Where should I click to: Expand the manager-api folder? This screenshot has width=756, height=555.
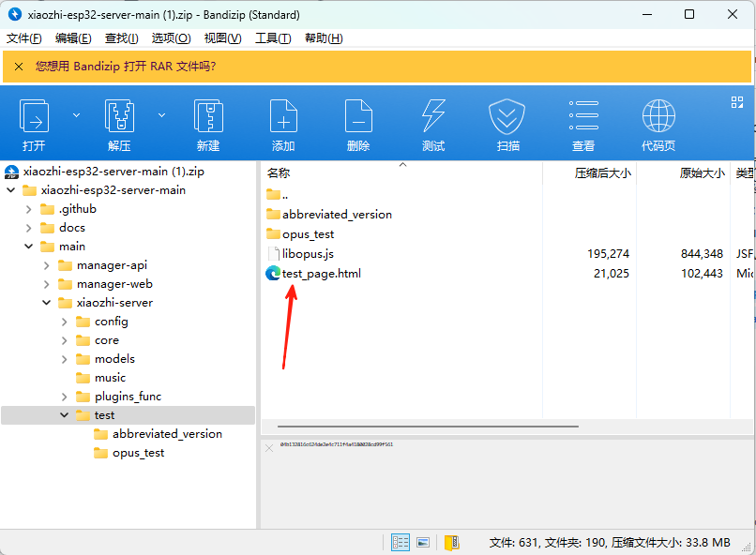tap(46, 265)
